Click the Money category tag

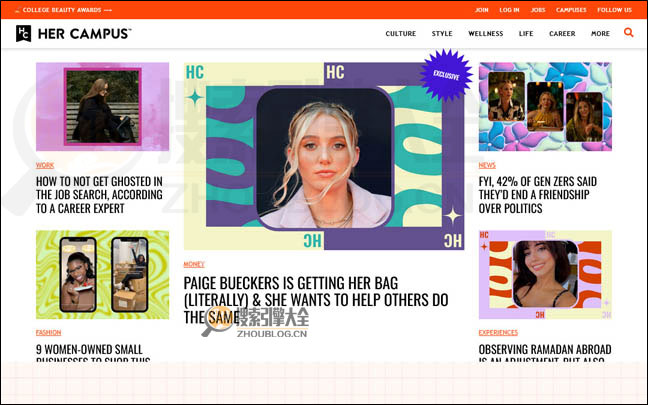[194, 264]
